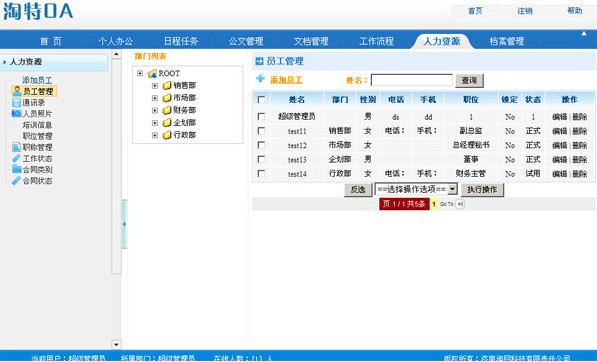Click the 合同状态 pencil icon
The height and width of the screenshot is (362, 597).
(16, 180)
